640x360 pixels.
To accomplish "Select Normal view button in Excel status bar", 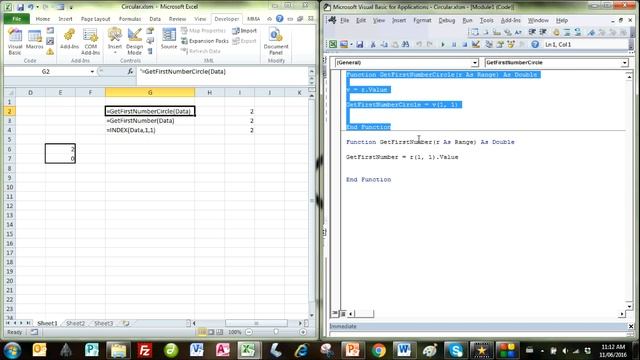I will click(x=202, y=332).
